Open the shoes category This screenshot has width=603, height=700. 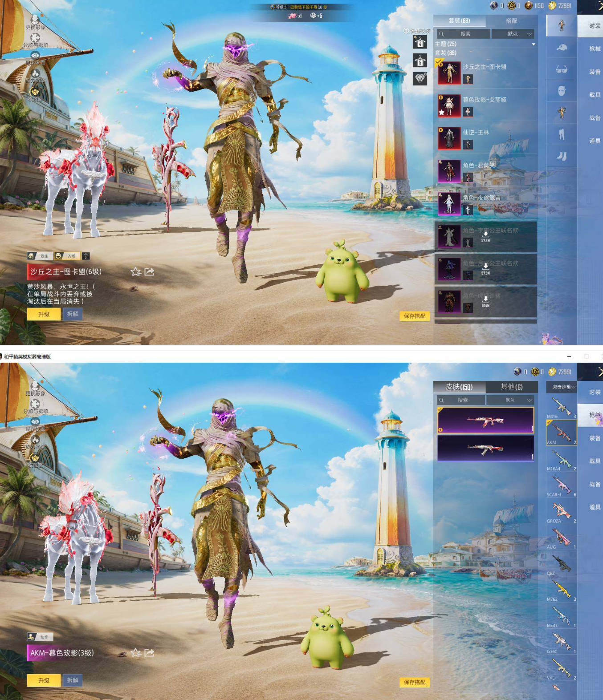[x=562, y=156]
